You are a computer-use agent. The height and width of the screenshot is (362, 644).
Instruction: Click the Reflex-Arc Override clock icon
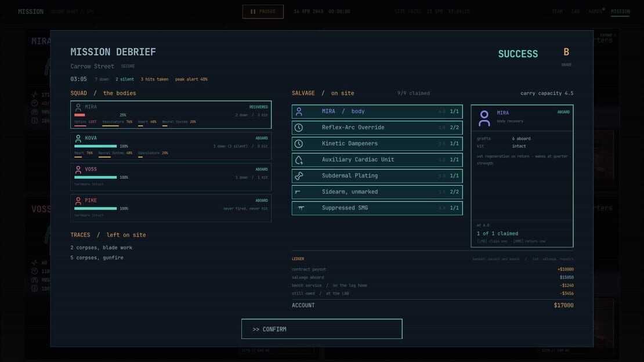299,128
